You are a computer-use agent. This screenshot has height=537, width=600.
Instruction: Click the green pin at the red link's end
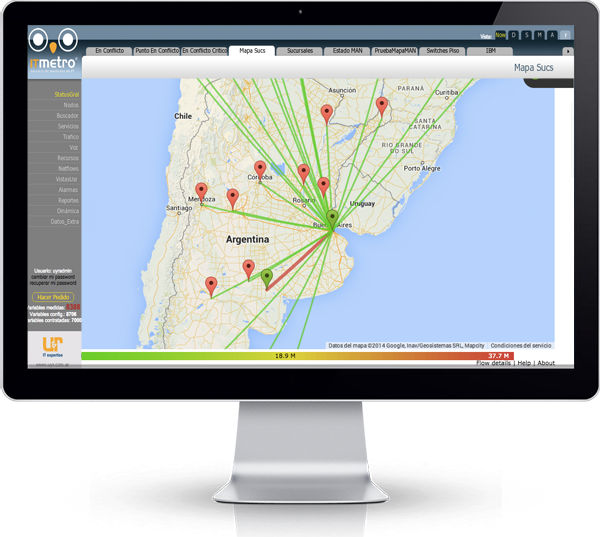coord(267,278)
